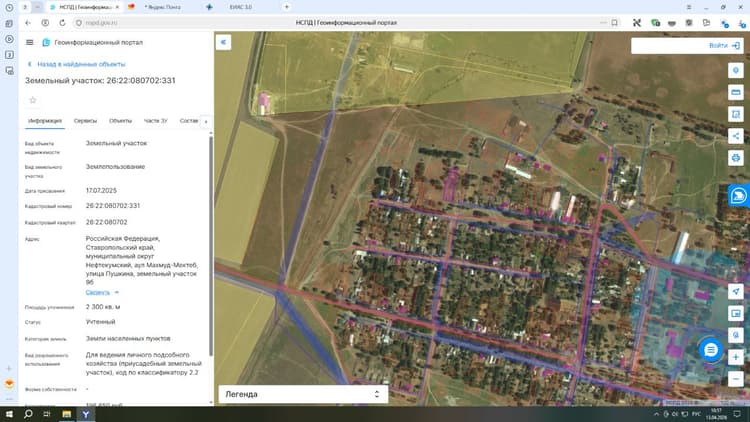Bookmark page via address bar bookmark icon
The height and width of the screenshot is (422, 750).
pos(615,22)
